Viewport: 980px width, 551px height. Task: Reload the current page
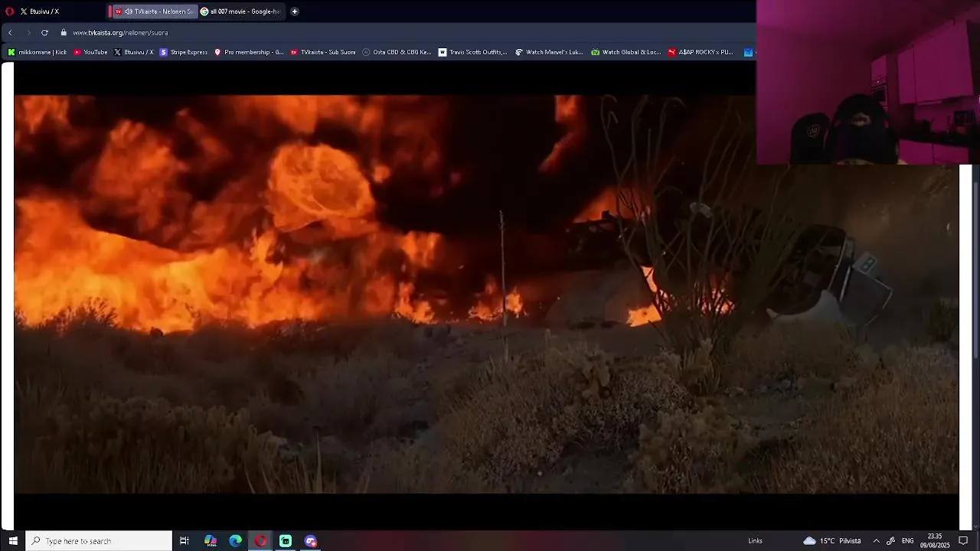pyautogui.click(x=44, y=33)
